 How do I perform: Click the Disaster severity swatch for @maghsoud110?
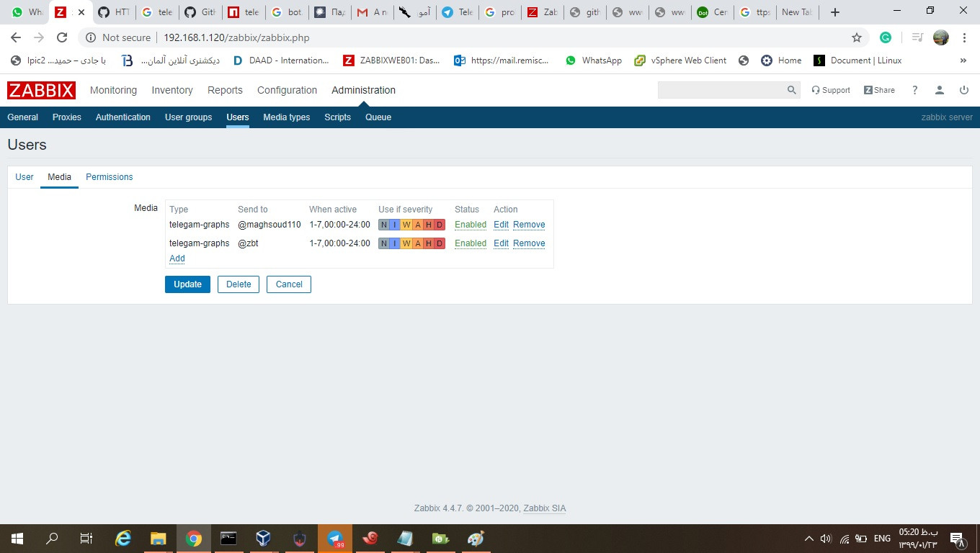coord(440,225)
